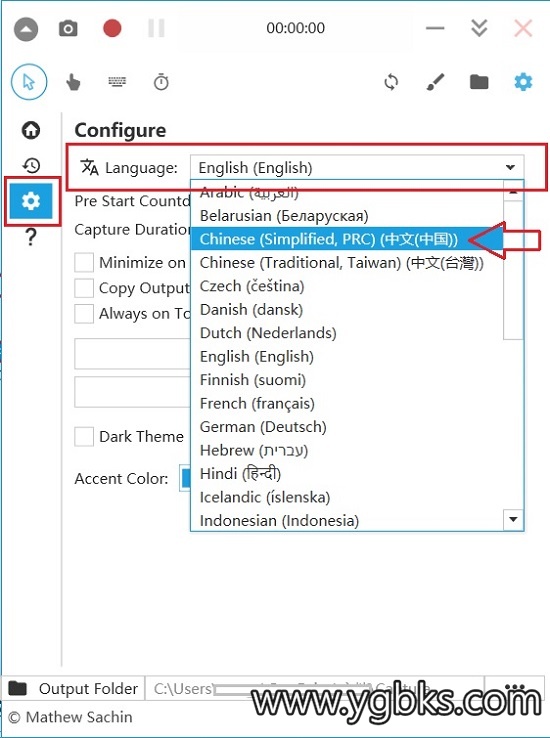Click the Output Folder button
550x738 pixels.
tap(73, 689)
